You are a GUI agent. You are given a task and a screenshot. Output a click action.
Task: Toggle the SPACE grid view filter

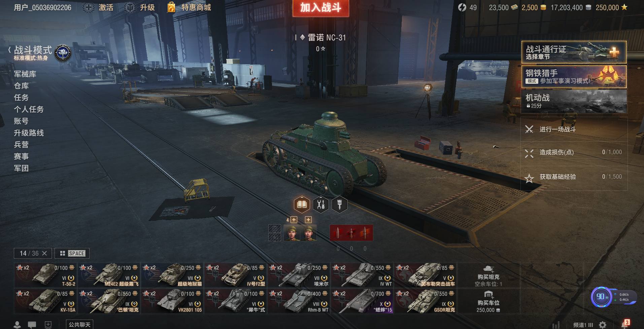(72, 253)
